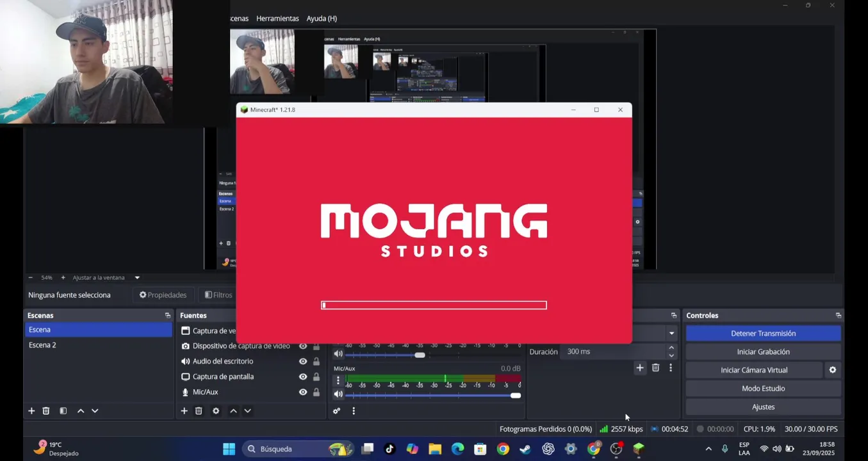Open the Herramientas menu

click(x=277, y=19)
